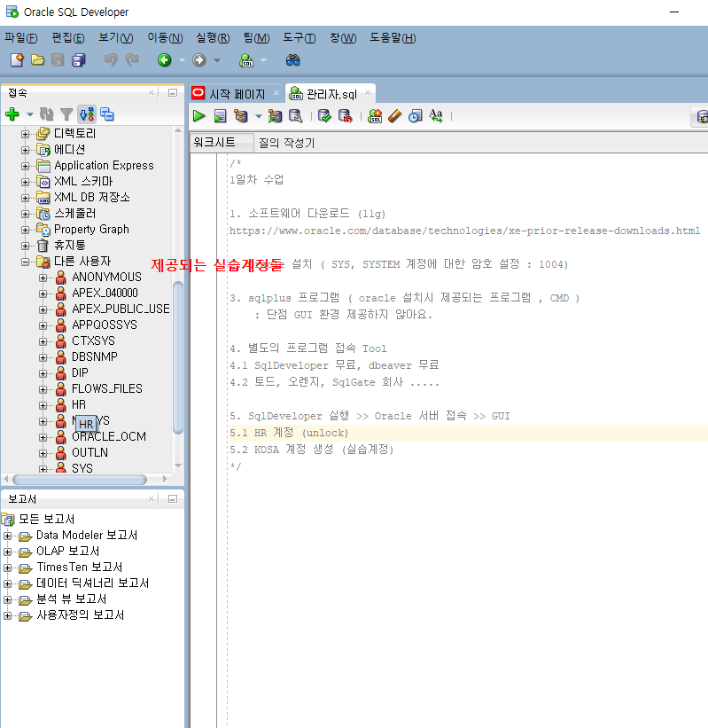Switch to the Query Builder tab
The height and width of the screenshot is (728, 708).
coord(286,143)
